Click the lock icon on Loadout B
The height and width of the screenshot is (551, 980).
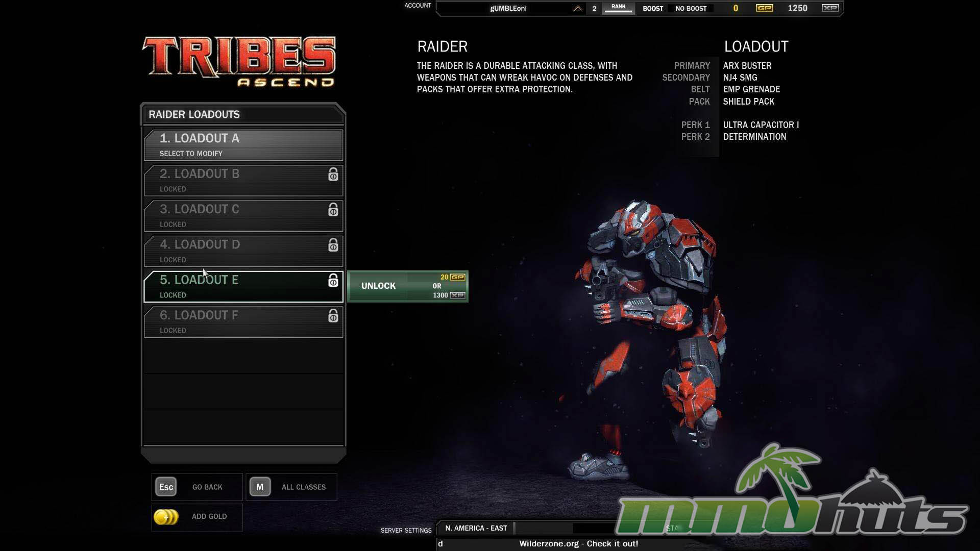click(x=333, y=174)
